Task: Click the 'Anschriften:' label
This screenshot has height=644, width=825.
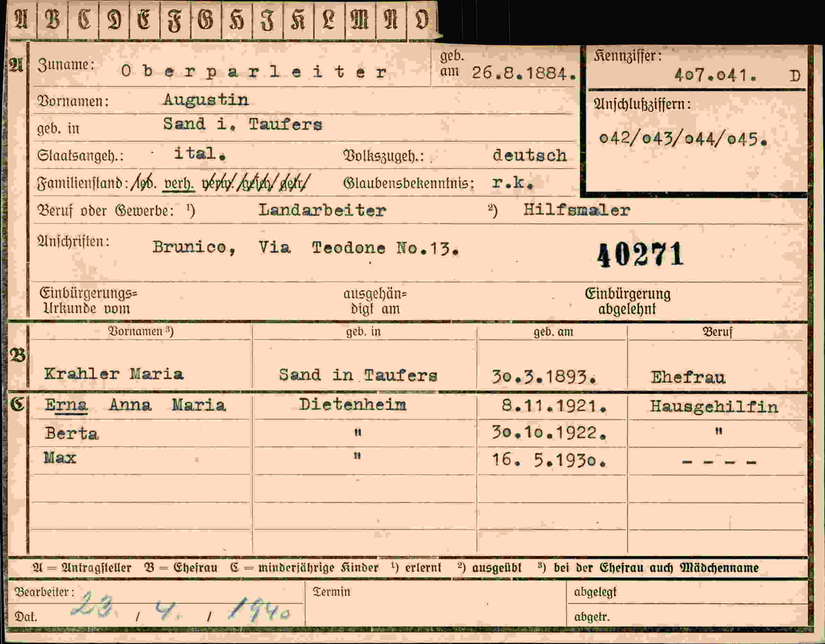Action: (x=73, y=241)
